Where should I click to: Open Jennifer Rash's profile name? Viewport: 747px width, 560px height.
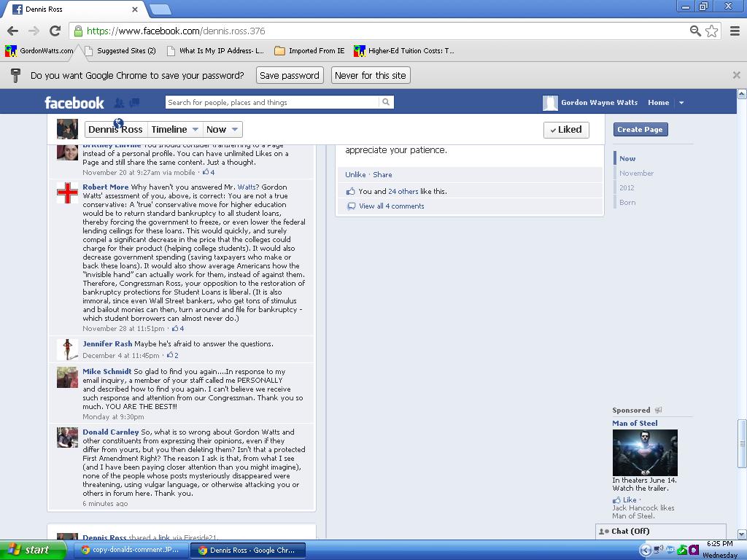(107, 344)
